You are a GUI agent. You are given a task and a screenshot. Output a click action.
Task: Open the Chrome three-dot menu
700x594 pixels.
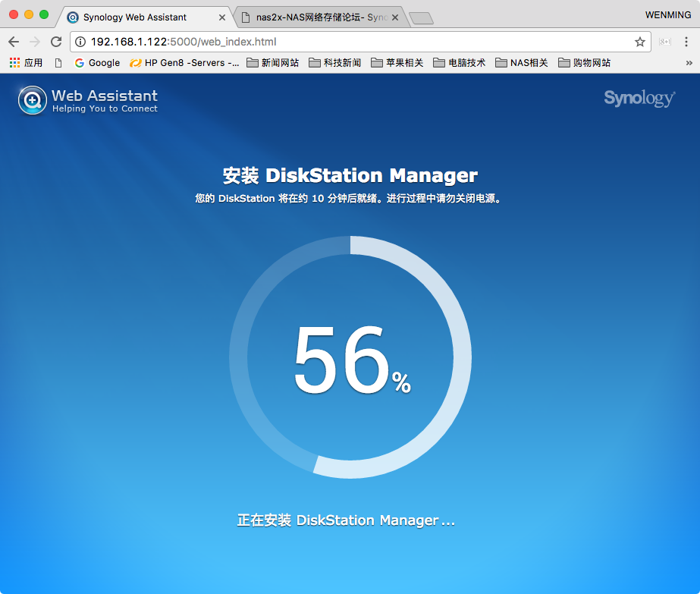click(x=686, y=42)
